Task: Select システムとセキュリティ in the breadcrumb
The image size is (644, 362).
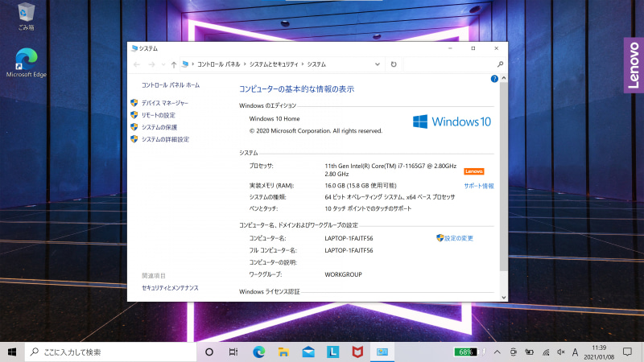Action: (x=274, y=64)
